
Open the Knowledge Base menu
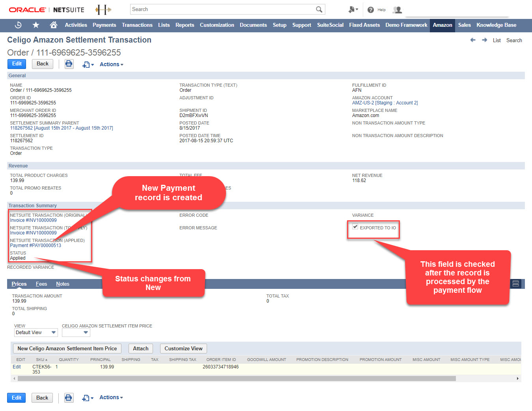(x=497, y=25)
